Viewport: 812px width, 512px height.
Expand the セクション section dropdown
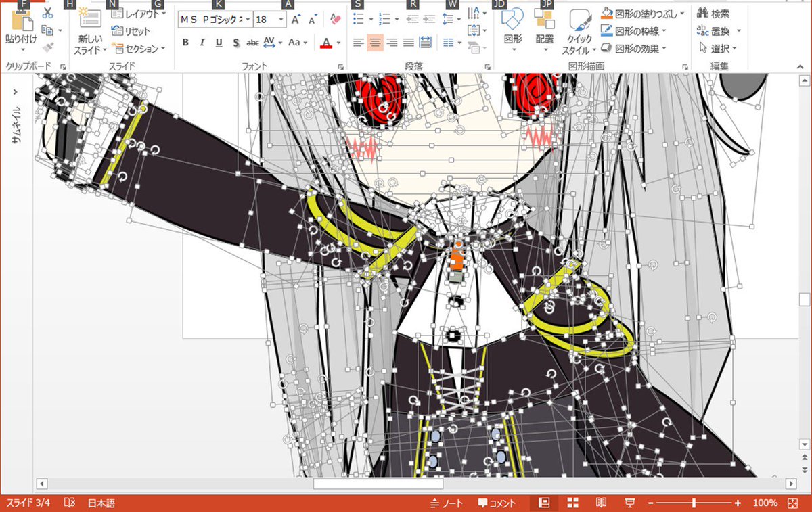click(139, 49)
